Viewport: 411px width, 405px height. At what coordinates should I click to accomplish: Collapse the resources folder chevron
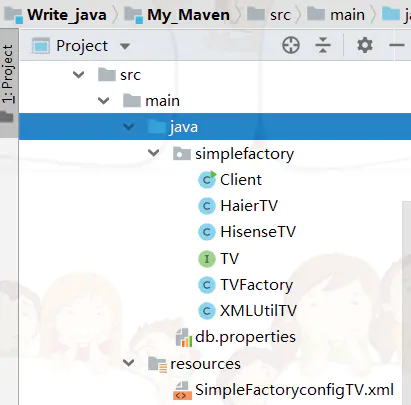point(128,363)
